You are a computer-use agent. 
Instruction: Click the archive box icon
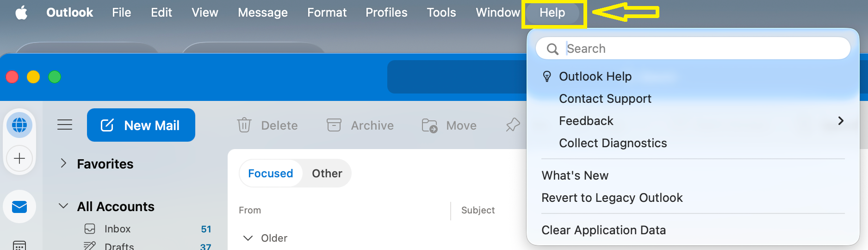334,125
